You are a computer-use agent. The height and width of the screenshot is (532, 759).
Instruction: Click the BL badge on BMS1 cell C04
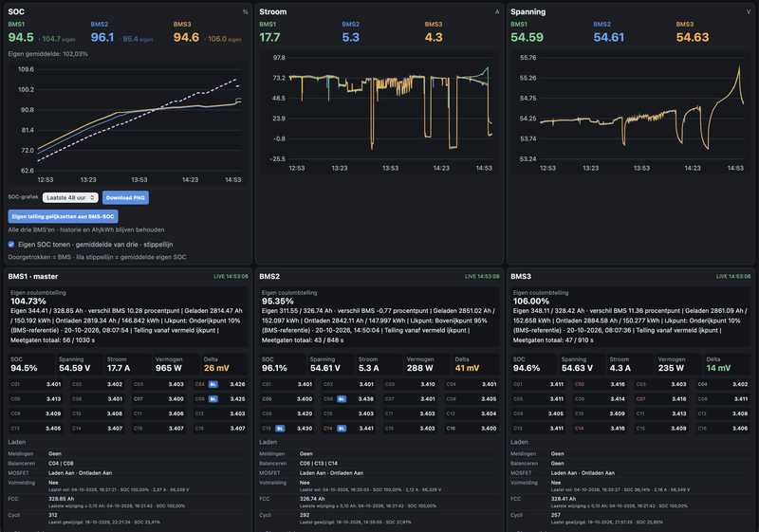coord(213,384)
